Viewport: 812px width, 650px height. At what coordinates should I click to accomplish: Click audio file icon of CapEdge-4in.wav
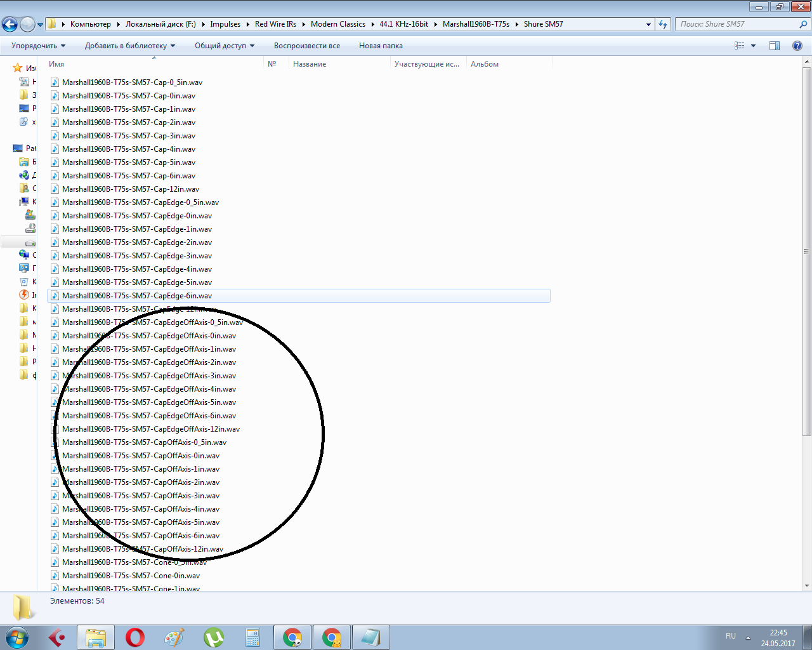coord(55,269)
